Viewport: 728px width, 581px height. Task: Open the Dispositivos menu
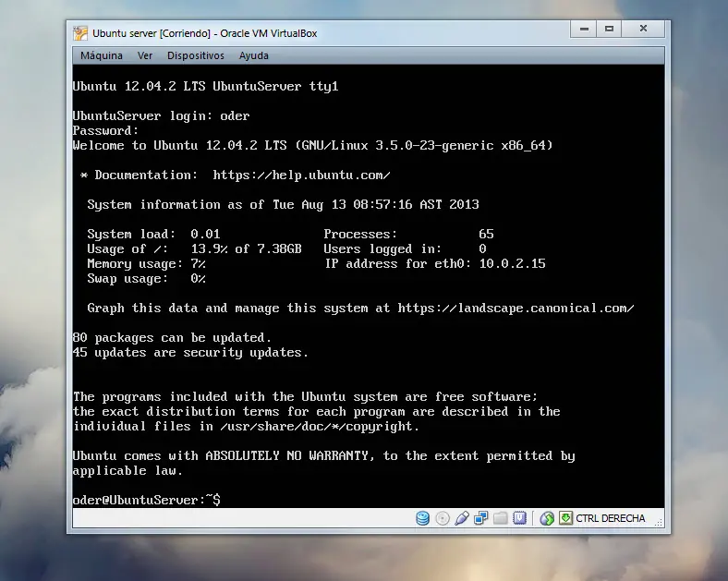click(196, 55)
